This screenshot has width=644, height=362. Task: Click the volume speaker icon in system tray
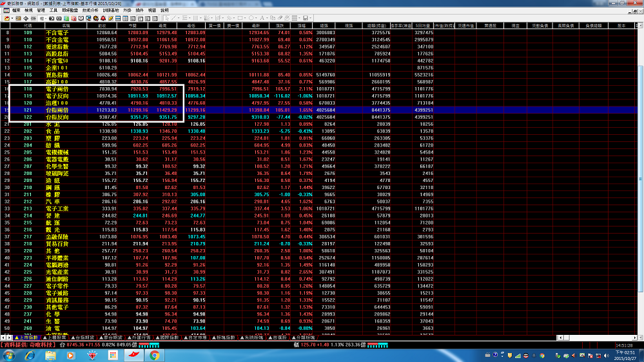605,355
